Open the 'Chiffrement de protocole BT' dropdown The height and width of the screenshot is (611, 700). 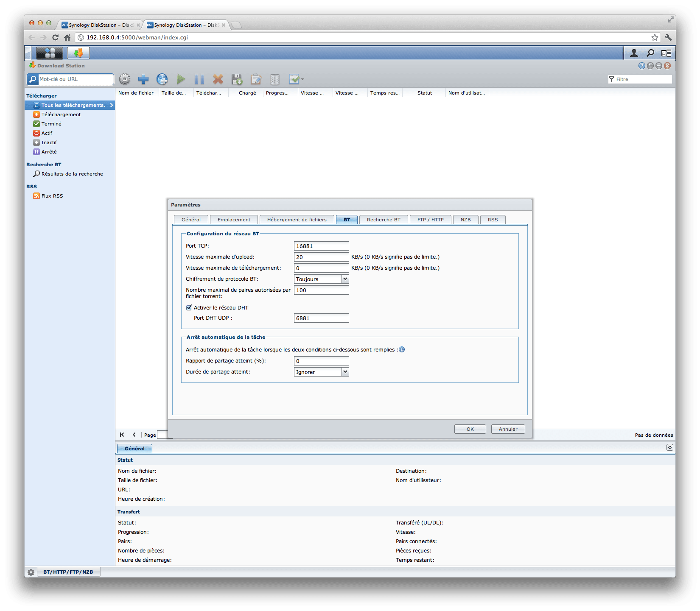point(345,279)
